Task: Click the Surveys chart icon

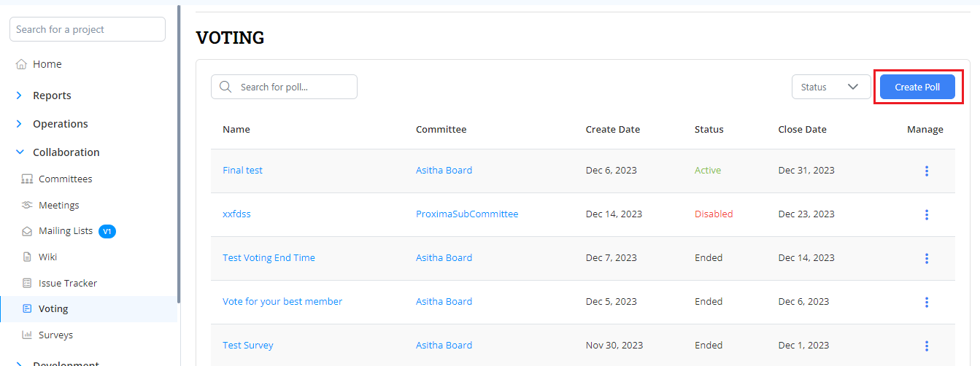Action: (27, 335)
